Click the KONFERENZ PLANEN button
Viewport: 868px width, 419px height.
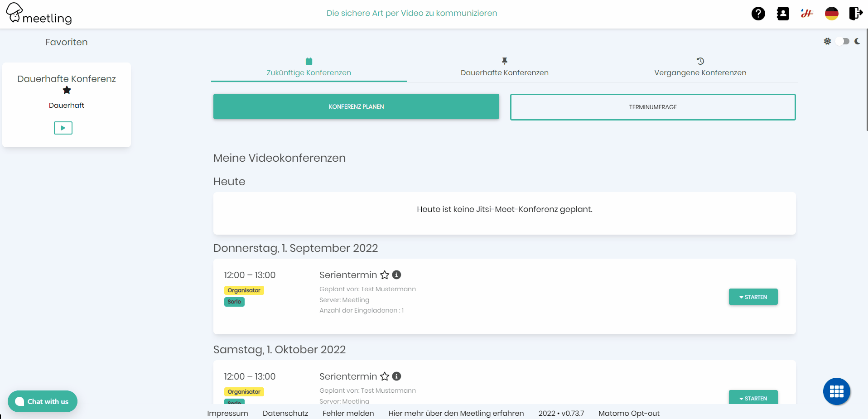356,106
